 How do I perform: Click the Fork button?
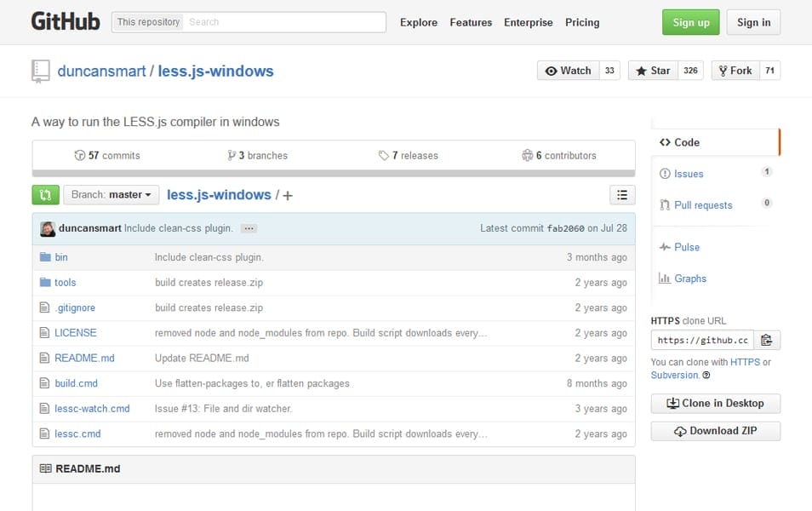point(735,71)
